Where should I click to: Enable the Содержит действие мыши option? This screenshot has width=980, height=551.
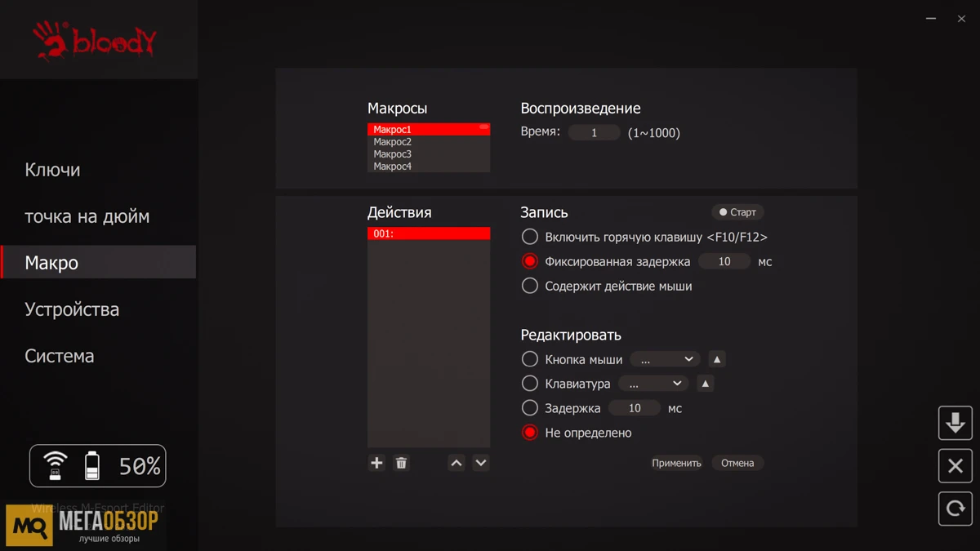[x=529, y=285]
